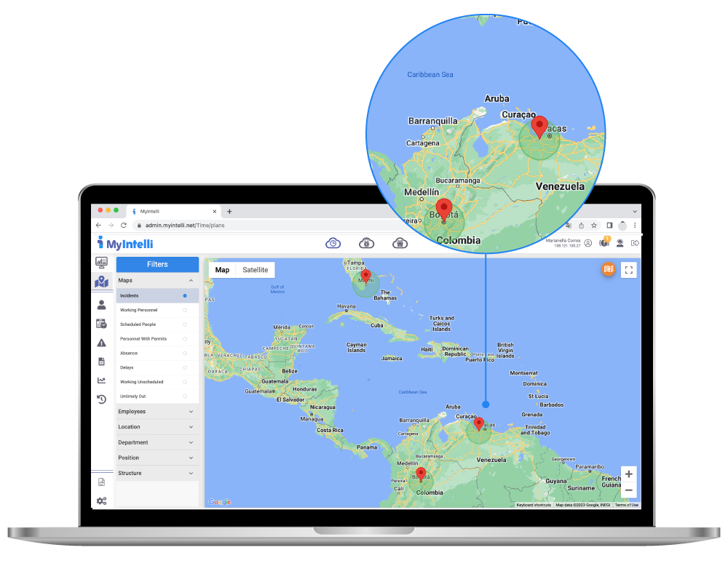Open the warning triangle alerts icon

[x=101, y=343]
